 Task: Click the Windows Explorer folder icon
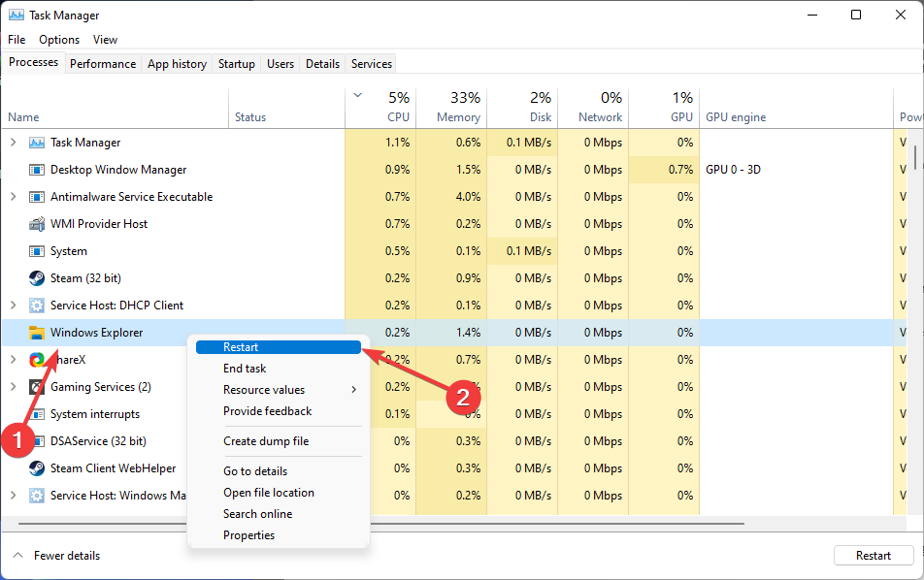[37, 332]
